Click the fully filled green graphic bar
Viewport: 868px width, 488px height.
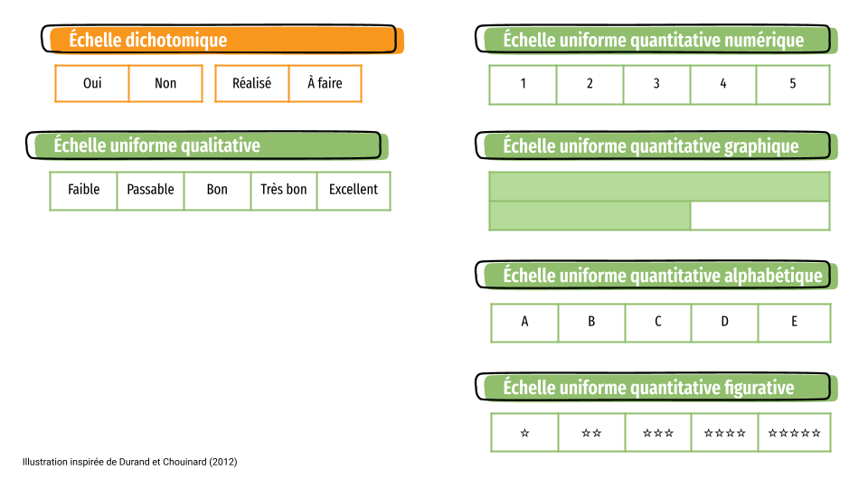point(659,186)
